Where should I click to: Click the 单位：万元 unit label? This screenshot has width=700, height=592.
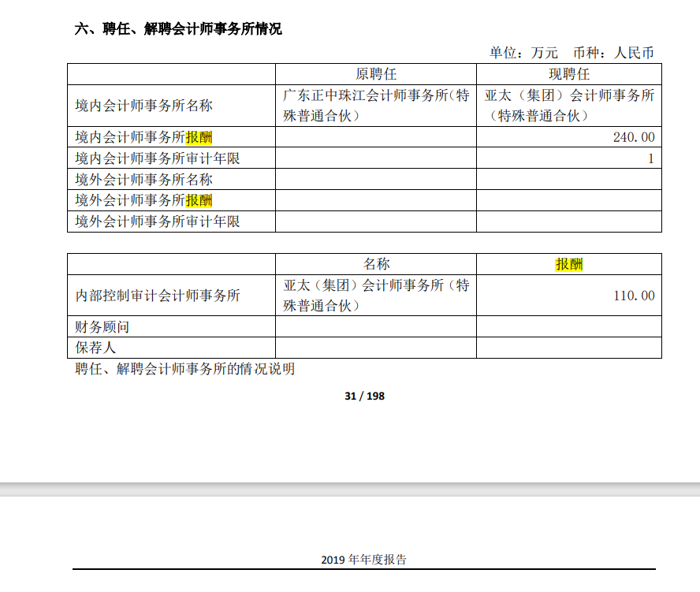(x=523, y=53)
